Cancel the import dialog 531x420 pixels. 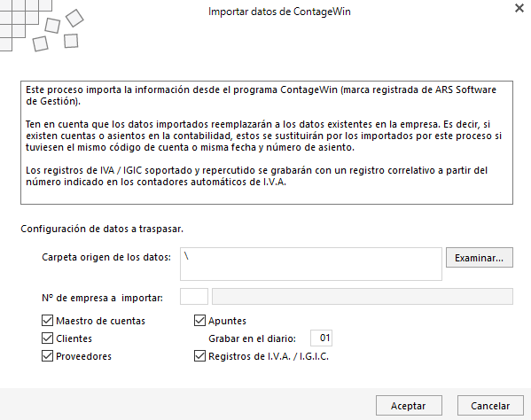490,406
